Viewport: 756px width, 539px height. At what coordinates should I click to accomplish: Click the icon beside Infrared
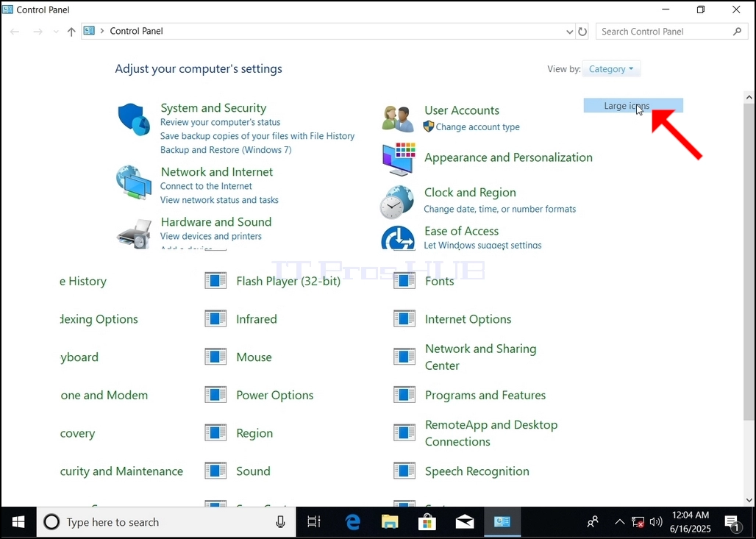point(215,318)
